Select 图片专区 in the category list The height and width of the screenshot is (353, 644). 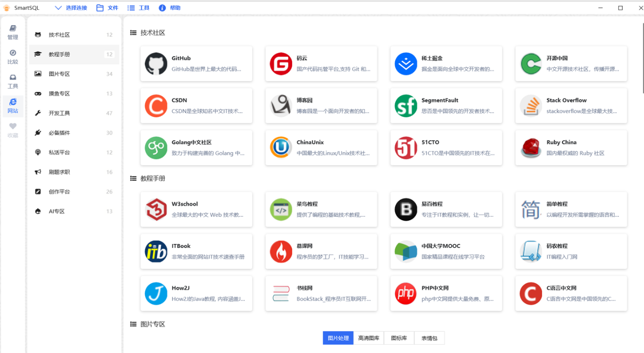tap(74, 74)
